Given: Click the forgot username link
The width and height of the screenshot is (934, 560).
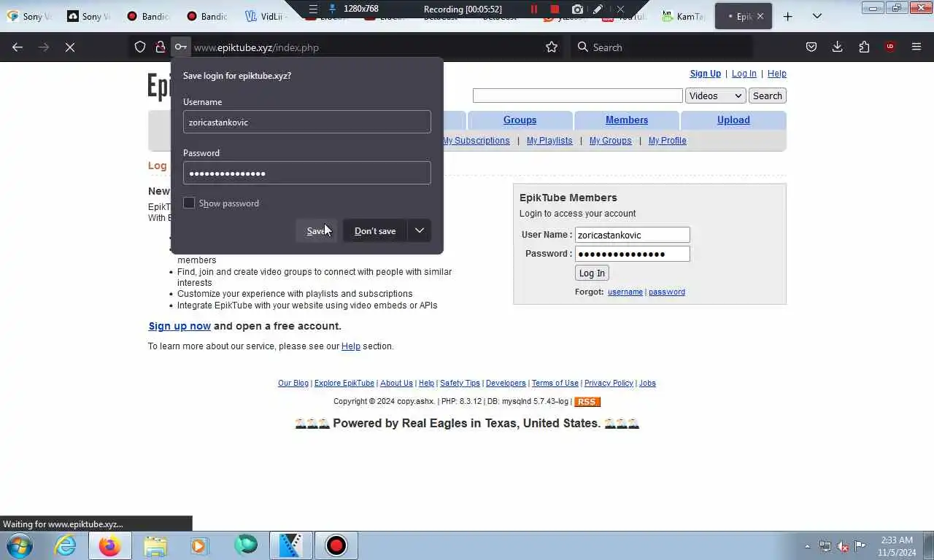Looking at the screenshot, I should [x=625, y=292].
